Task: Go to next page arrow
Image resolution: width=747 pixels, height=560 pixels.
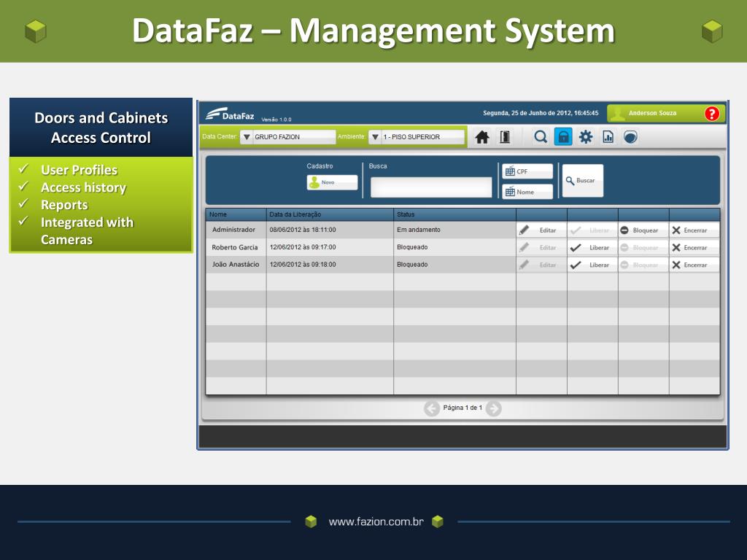Action: (x=494, y=408)
